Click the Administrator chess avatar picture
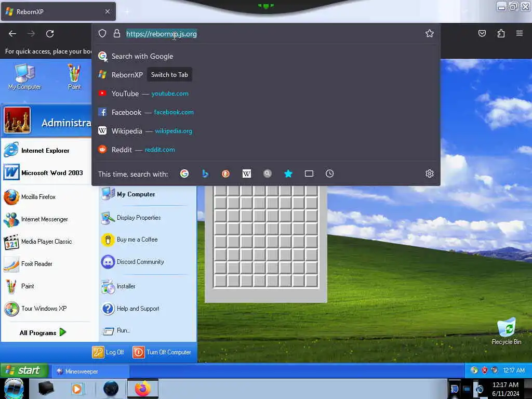532x399 pixels. click(x=17, y=120)
